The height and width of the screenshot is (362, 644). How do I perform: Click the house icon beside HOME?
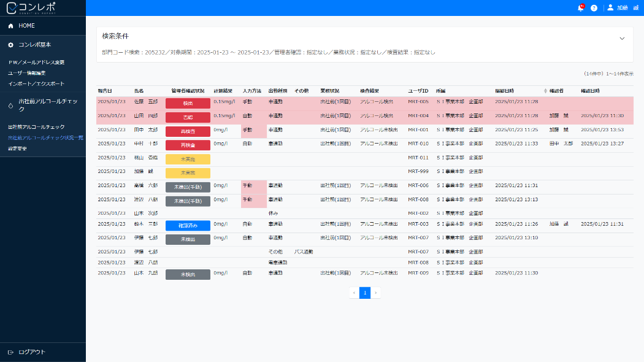click(x=10, y=26)
